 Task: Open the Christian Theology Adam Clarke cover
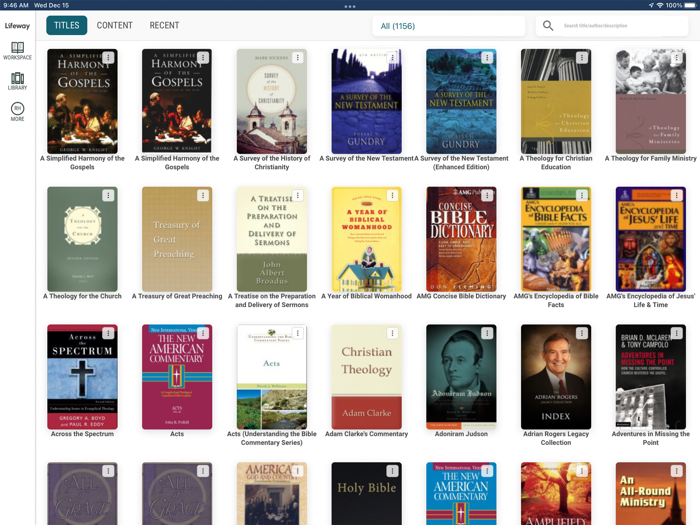click(x=367, y=377)
